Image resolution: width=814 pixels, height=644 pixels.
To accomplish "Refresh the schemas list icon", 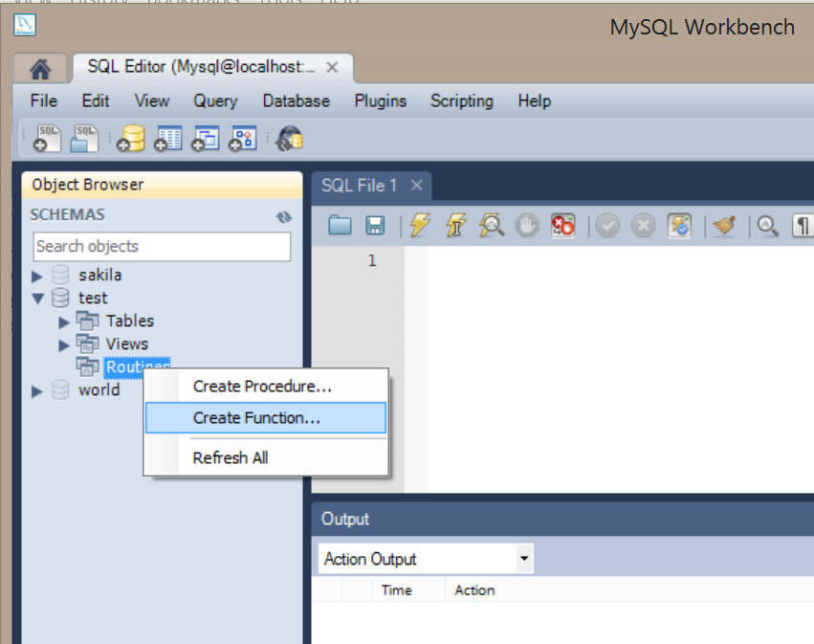I will click(x=284, y=216).
